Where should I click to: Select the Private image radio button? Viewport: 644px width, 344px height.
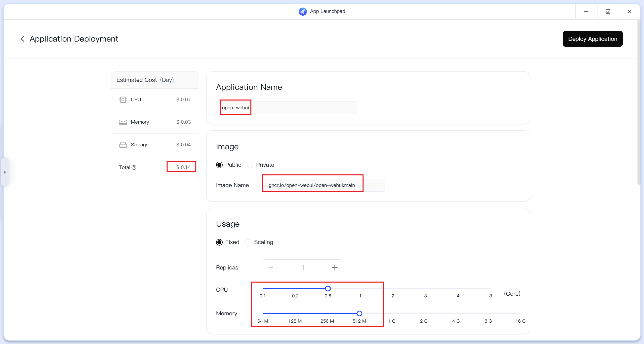pos(250,165)
